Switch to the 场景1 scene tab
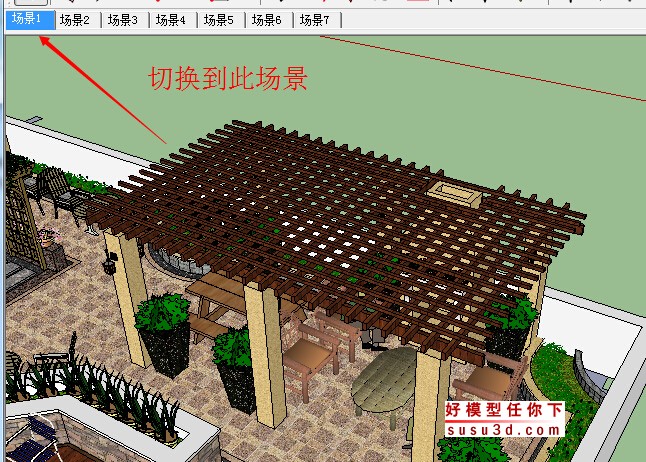This screenshot has width=646, height=462. click(x=30, y=20)
